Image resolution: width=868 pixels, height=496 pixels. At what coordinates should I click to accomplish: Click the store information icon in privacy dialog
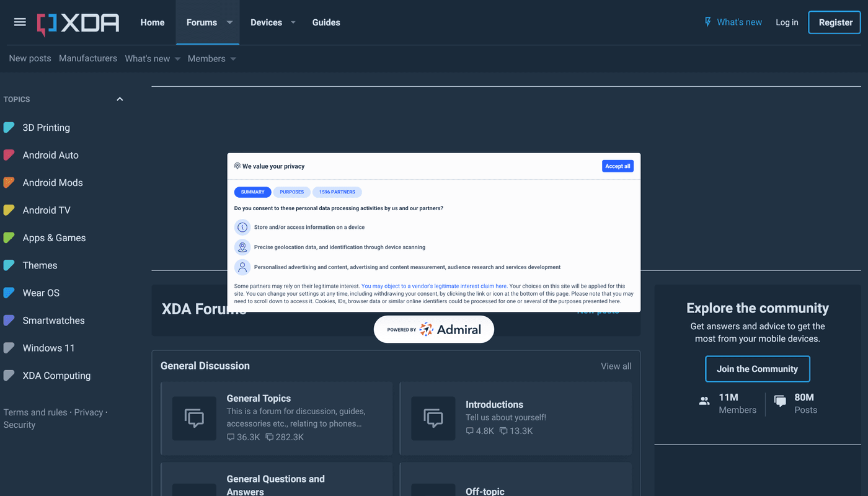click(242, 228)
